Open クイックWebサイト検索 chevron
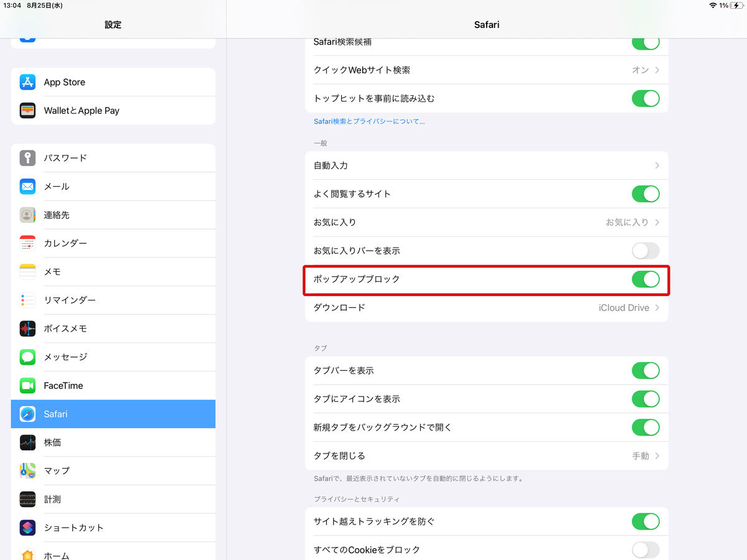The height and width of the screenshot is (560, 747). tap(657, 70)
